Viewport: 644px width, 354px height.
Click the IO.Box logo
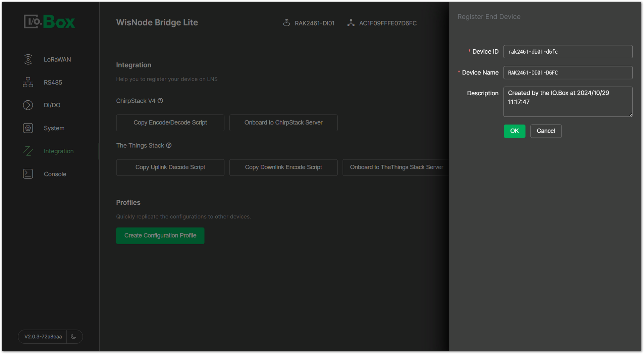pos(50,22)
